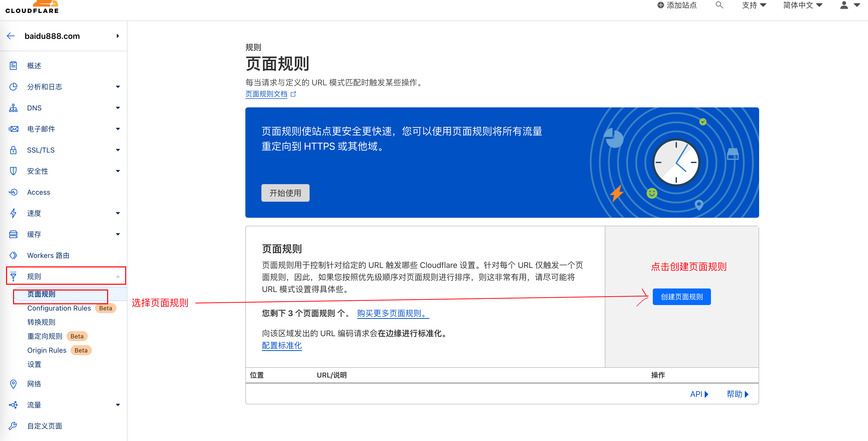Click the 电子邮件 envelope icon

coord(13,129)
